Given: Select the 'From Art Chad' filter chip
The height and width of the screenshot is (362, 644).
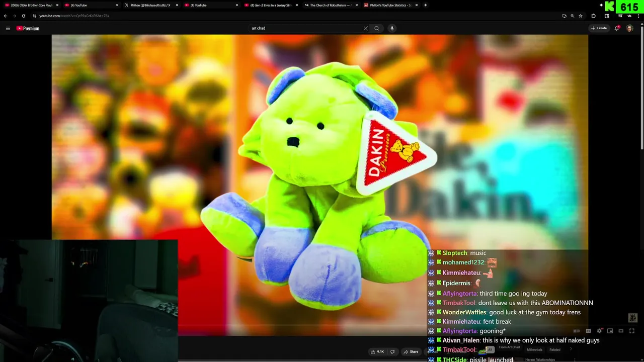Looking at the screenshot, I should 509,347.
